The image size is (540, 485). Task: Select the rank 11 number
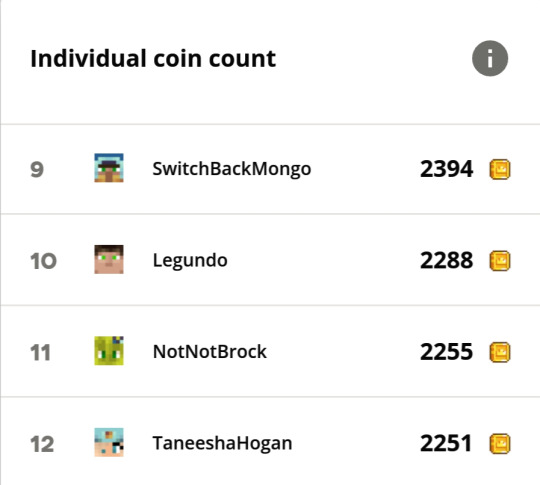pos(40,352)
